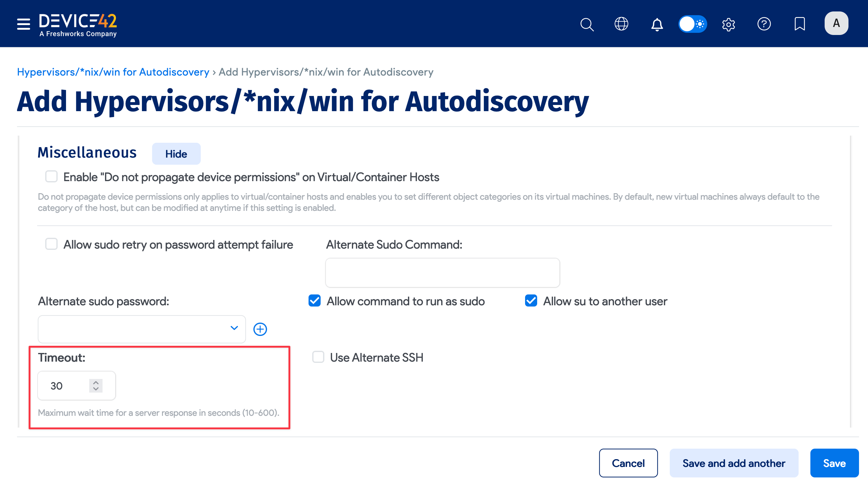Image resolution: width=868 pixels, height=483 pixels.
Task: Open the help question mark icon
Action: [764, 24]
